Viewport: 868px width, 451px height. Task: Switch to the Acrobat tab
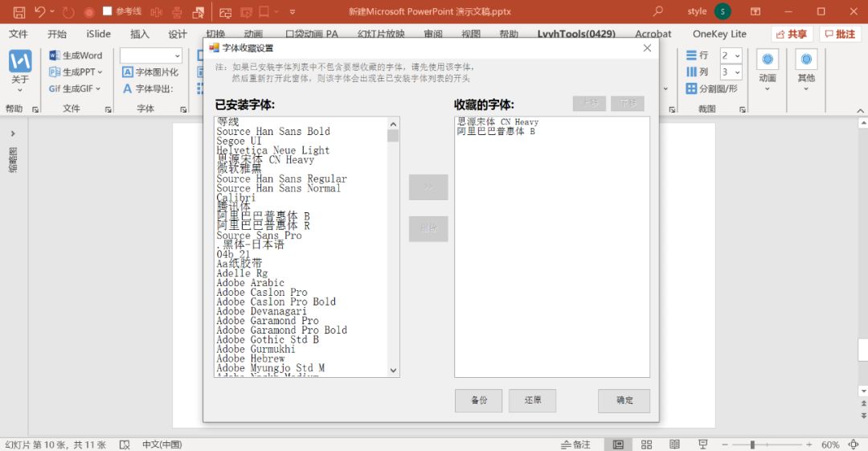(653, 34)
